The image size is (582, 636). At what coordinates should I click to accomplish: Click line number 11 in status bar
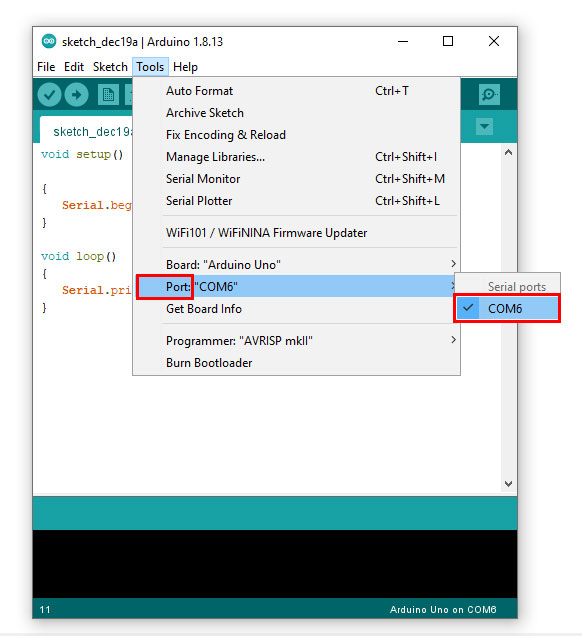(45, 609)
